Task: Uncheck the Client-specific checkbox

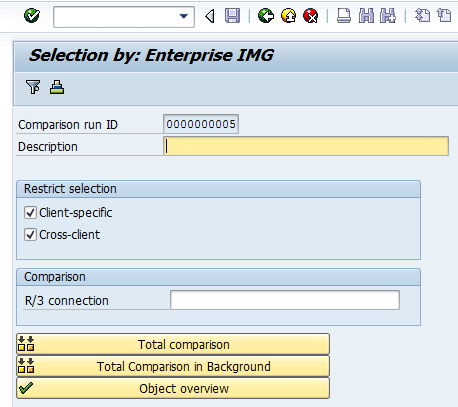Action: 30,213
